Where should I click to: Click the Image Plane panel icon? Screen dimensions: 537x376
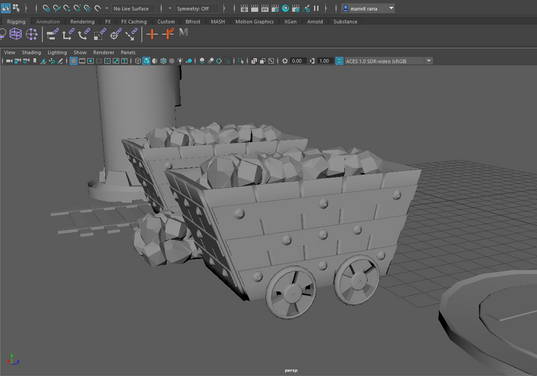click(x=43, y=61)
